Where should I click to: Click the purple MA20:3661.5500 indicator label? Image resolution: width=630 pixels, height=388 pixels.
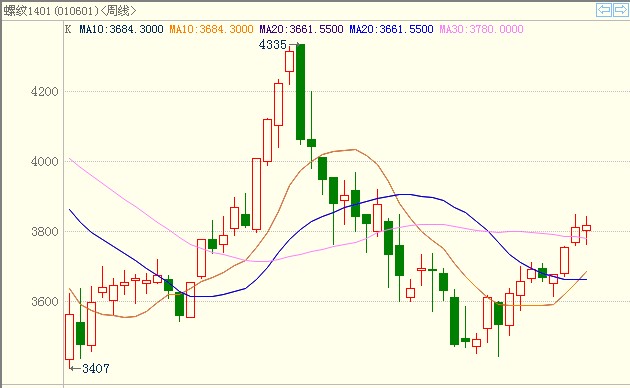click(301, 29)
